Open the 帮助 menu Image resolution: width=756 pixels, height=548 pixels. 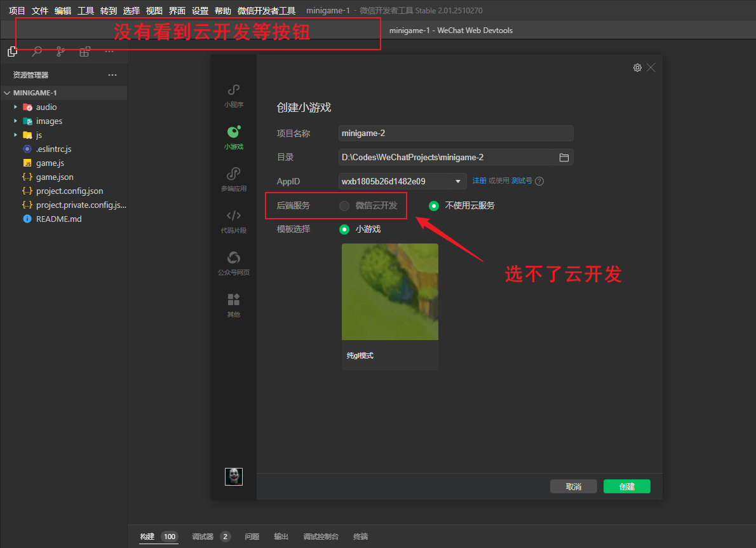coord(223,11)
